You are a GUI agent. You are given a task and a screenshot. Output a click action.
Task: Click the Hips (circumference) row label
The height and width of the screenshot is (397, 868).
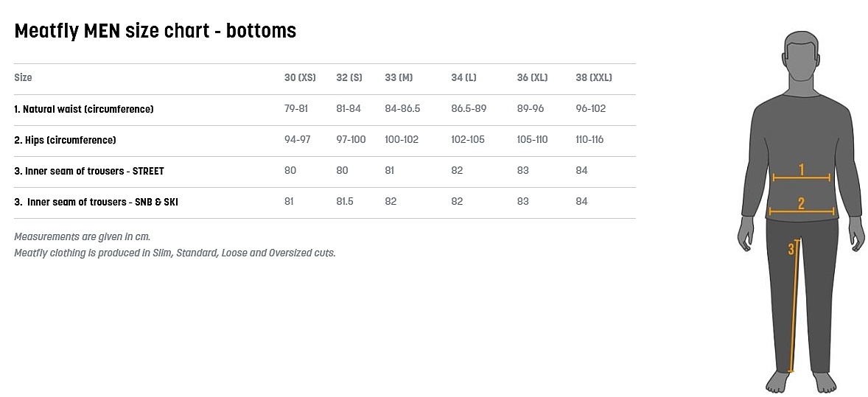tap(65, 140)
